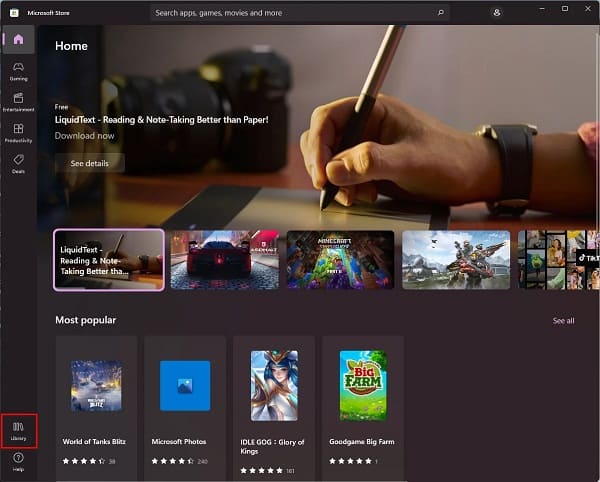Open See all for Most popular
600x482 pixels.
point(563,321)
